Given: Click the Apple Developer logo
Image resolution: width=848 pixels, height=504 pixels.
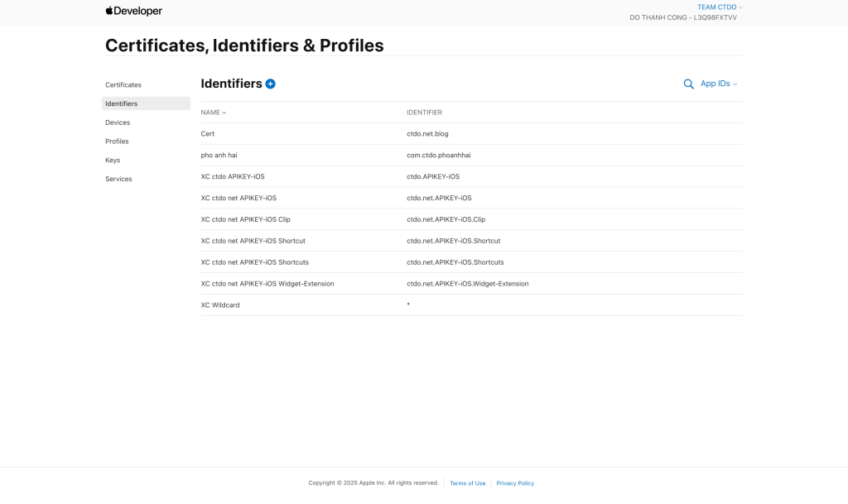Looking at the screenshot, I should click(x=133, y=12).
